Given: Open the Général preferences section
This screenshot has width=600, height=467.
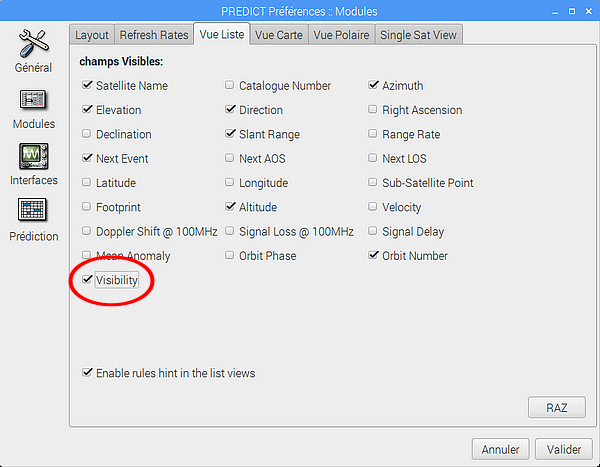Looking at the screenshot, I should (x=34, y=51).
